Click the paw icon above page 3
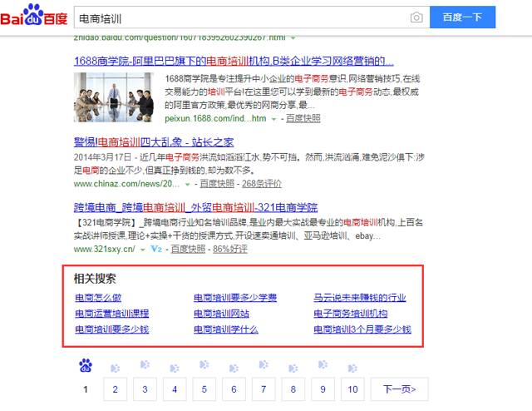Image resolution: width=532 pixels, height=411 pixels. click(145, 364)
